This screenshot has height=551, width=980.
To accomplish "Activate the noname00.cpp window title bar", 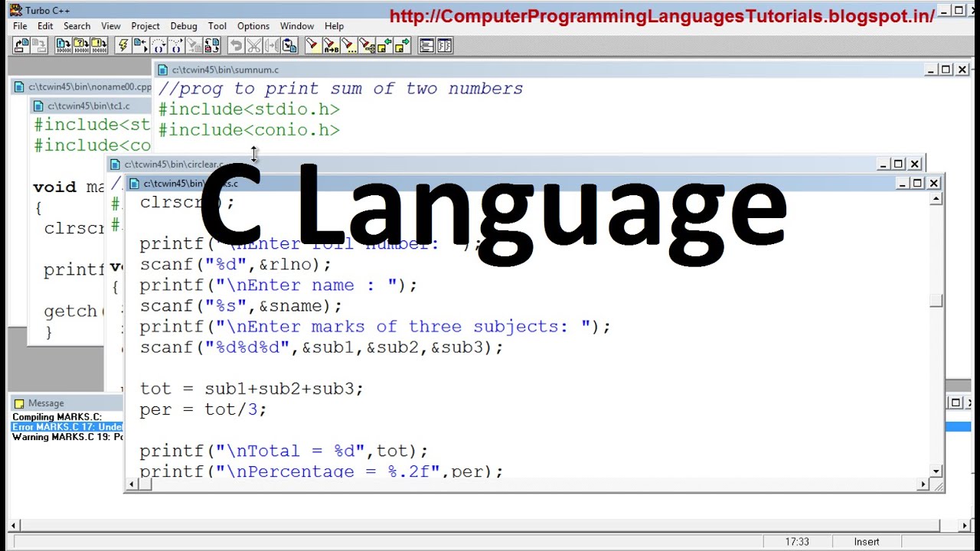I will (x=83, y=87).
